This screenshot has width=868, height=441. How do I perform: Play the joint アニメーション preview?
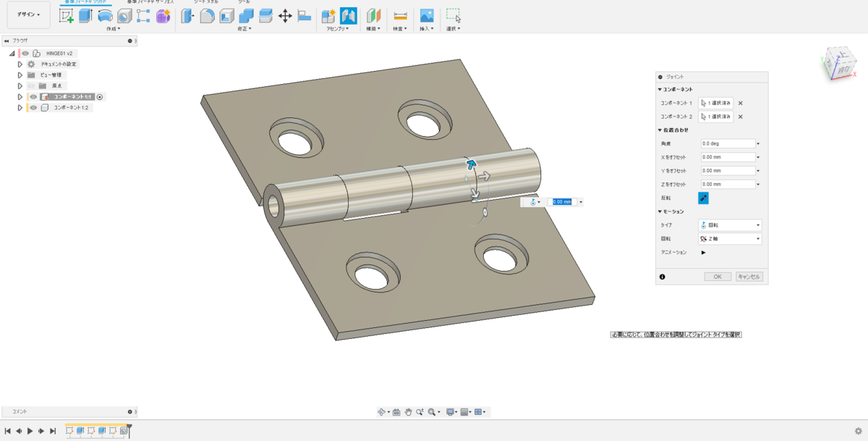pyautogui.click(x=703, y=253)
